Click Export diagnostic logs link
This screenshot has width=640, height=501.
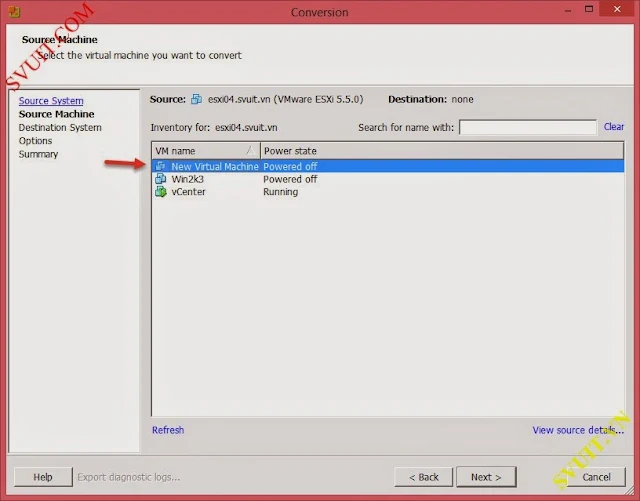[x=129, y=477]
